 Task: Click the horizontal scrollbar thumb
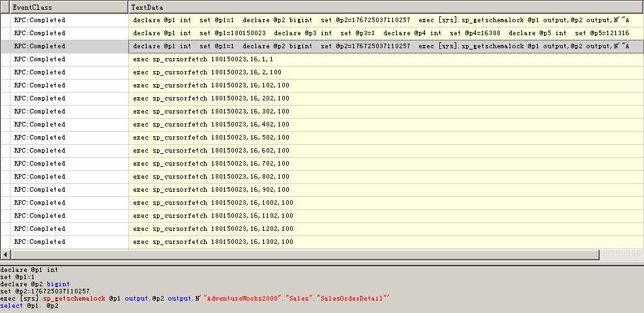305,255
